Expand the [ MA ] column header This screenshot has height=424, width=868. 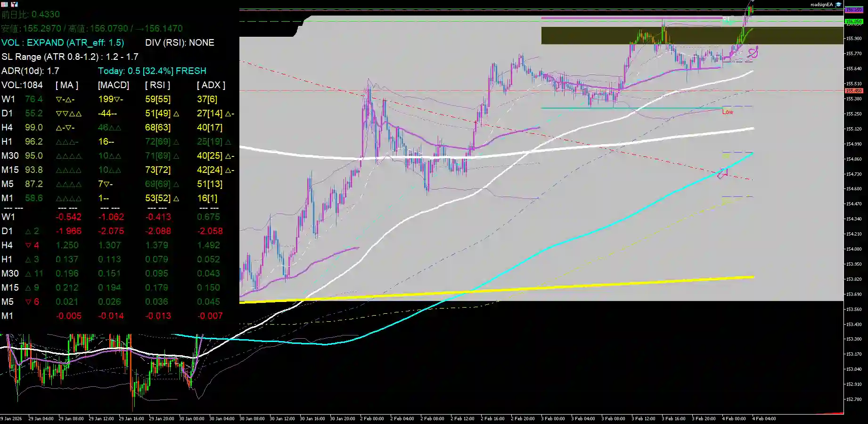66,85
